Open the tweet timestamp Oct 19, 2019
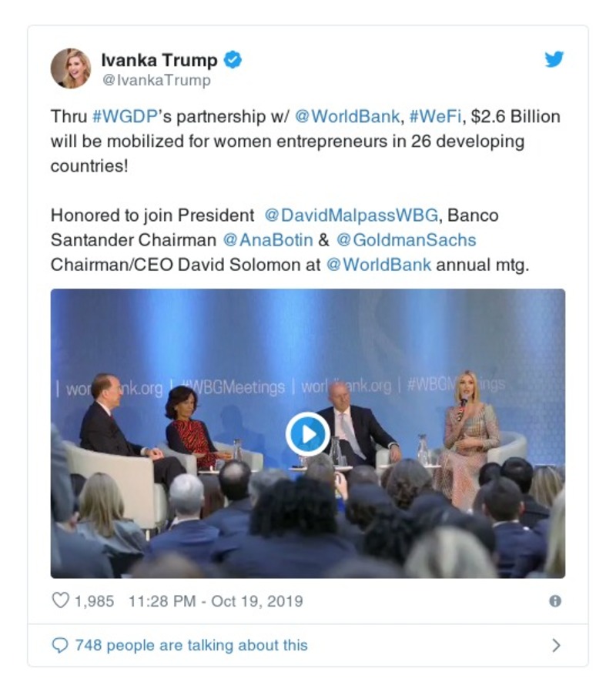The width and height of the screenshot is (616, 692). [x=216, y=601]
